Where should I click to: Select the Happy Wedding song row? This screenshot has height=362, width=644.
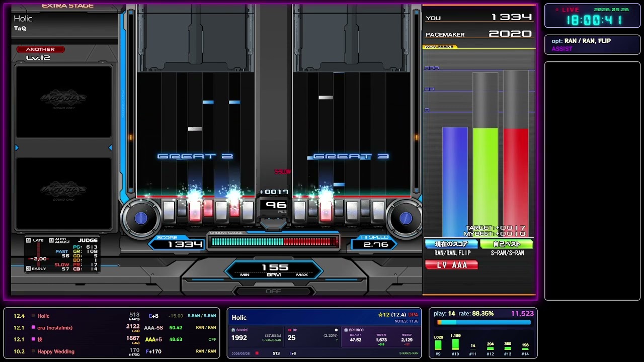coord(112,351)
